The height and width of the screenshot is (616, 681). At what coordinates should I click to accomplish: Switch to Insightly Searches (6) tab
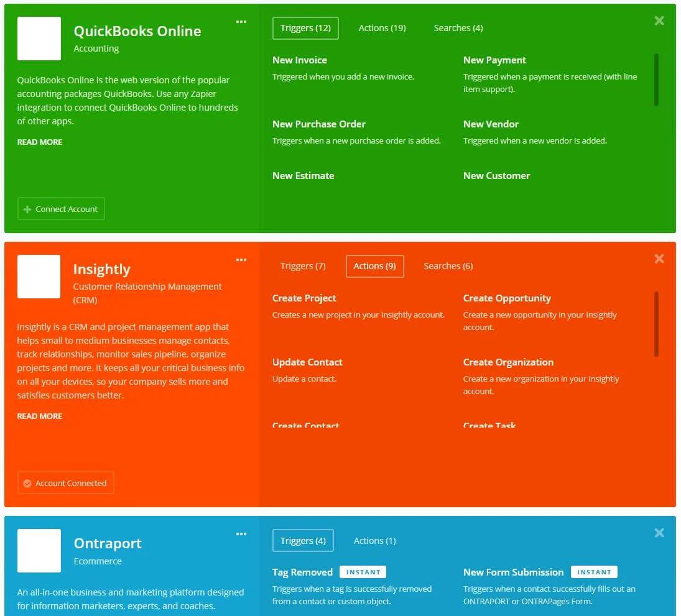(x=448, y=266)
